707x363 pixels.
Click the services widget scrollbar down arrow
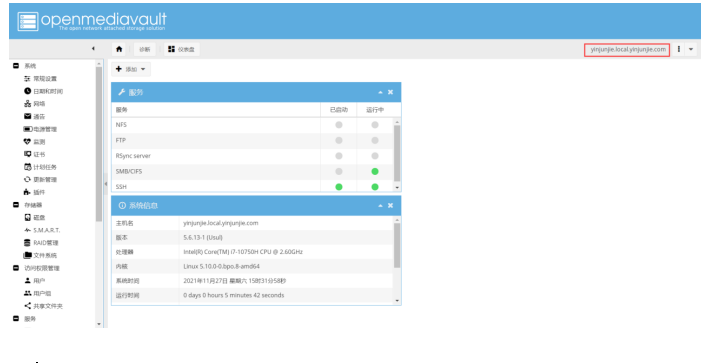click(397, 187)
